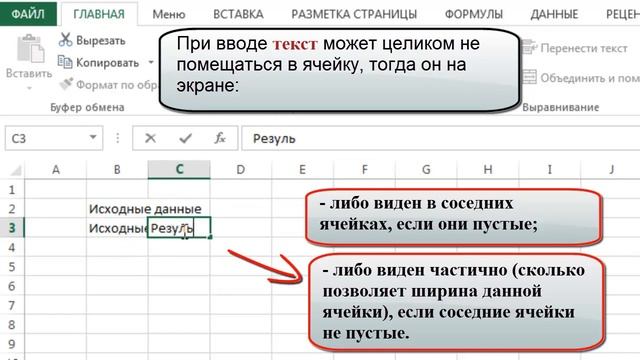
Task: Open Insert Function with the fx icon
Action: 220,138
